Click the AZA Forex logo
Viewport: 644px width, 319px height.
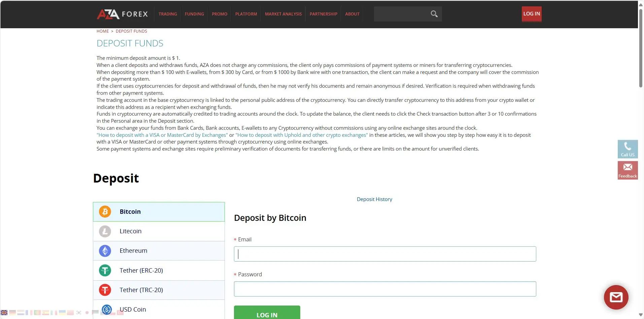(x=122, y=14)
